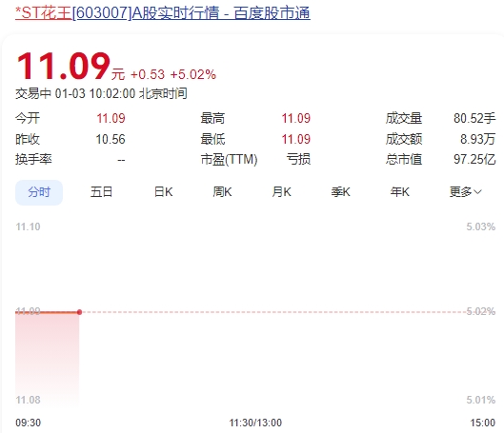Image resolution: width=504 pixels, height=433 pixels.
Task: Click the 成交额 value 8.93万
Action: (477, 139)
